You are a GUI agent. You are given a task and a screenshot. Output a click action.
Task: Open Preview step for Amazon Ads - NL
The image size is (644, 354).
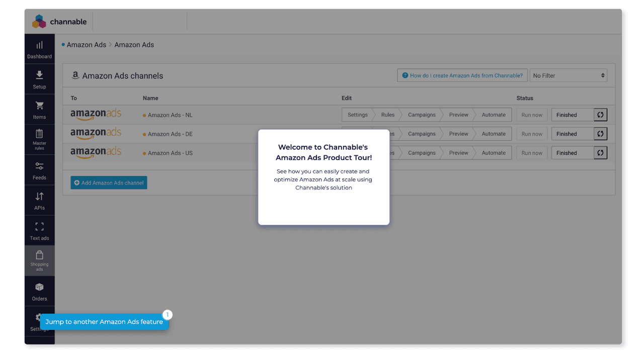point(458,115)
